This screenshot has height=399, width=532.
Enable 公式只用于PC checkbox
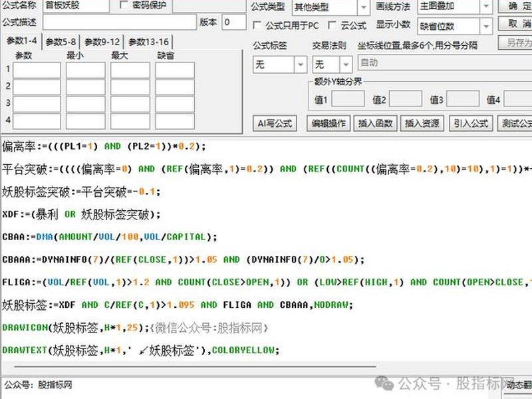click(x=257, y=25)
